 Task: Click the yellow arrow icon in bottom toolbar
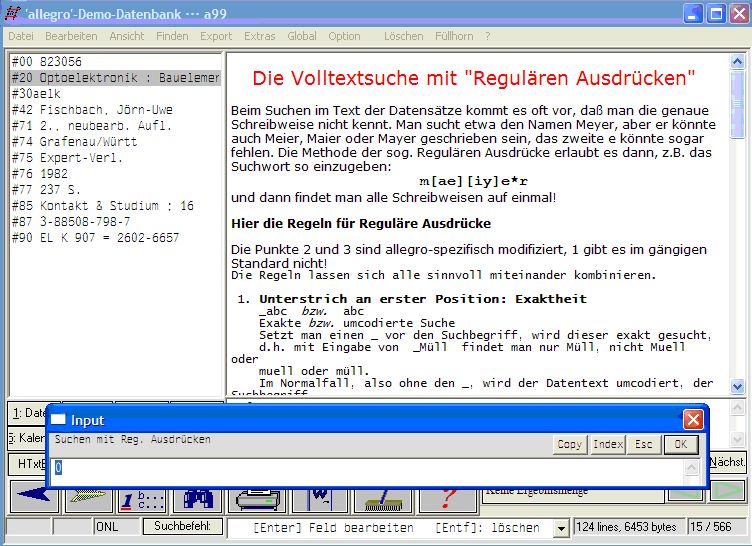89,500
